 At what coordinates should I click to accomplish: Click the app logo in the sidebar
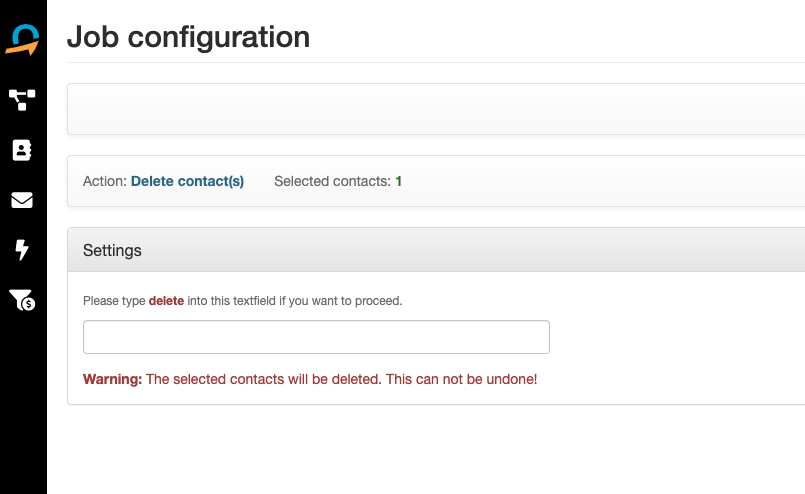[x=22, y=41]
